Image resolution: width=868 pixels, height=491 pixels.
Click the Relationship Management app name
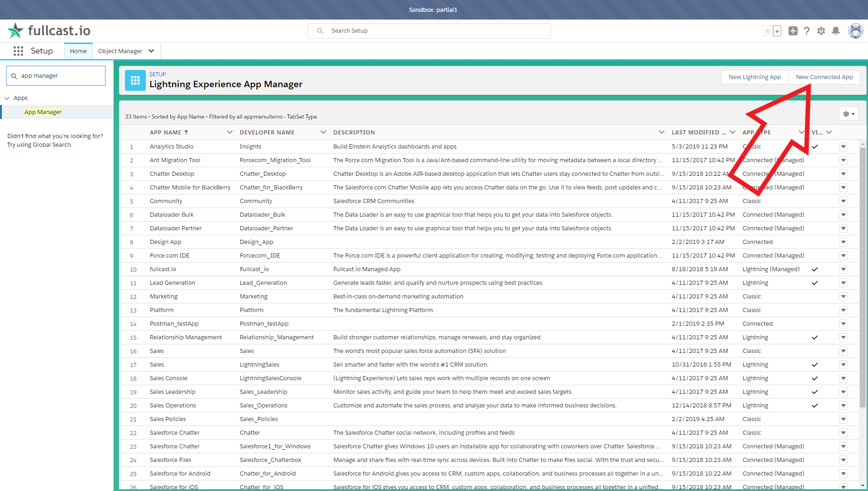point(186,337)
